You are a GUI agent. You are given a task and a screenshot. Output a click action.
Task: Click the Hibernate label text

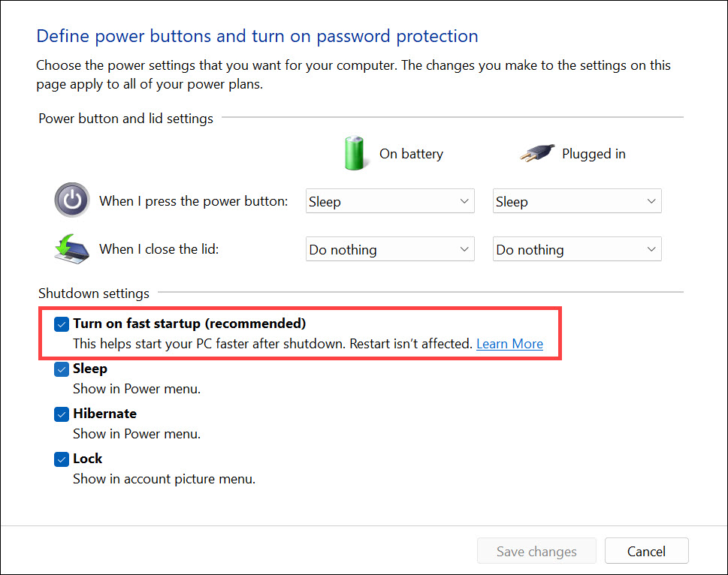104,414
